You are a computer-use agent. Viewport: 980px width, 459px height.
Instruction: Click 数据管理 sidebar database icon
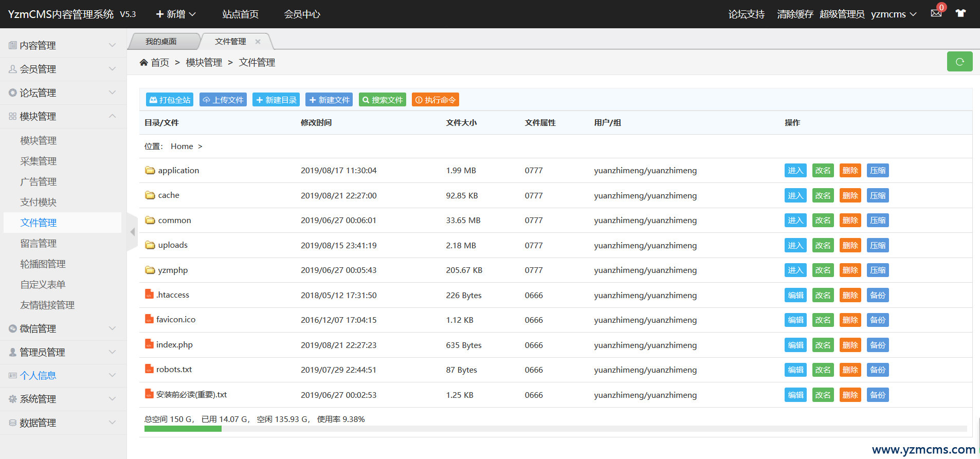click(x=12, y=423)
